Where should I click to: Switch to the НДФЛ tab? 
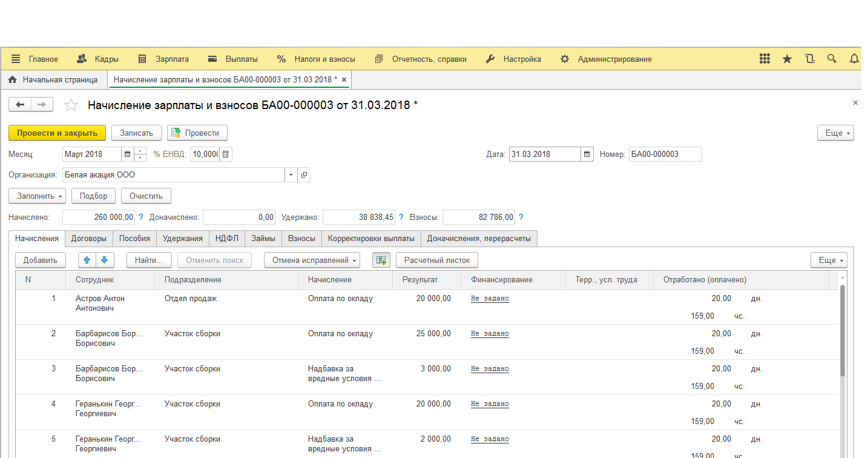click(227, 238)
